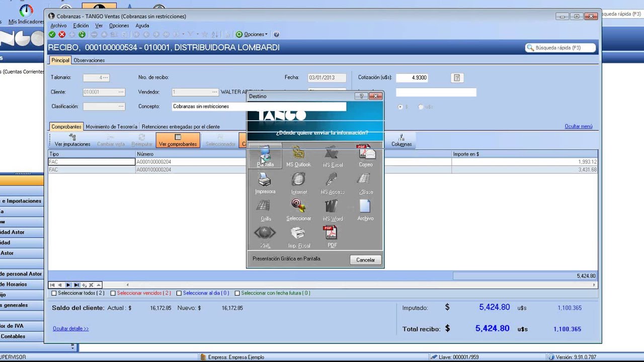Screen dimensions: 644x362
Task: Select invoice number cell in first row
Action: (x=191, y=162)
